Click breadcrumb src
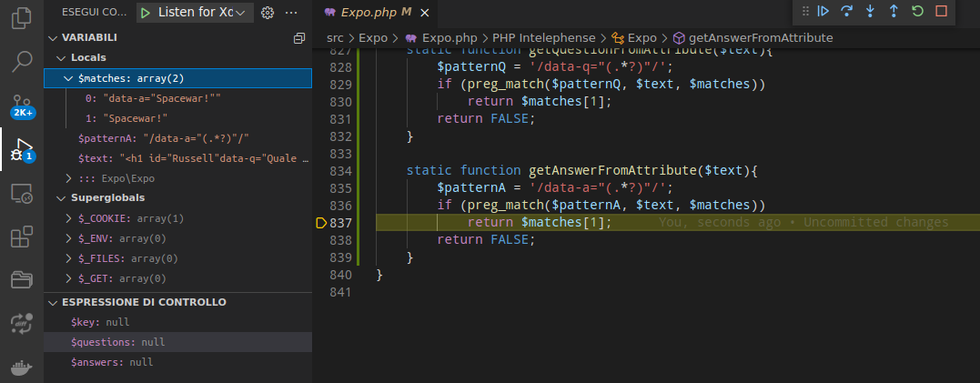This screenshot has width=980, height=383. (x=335, y=37)
